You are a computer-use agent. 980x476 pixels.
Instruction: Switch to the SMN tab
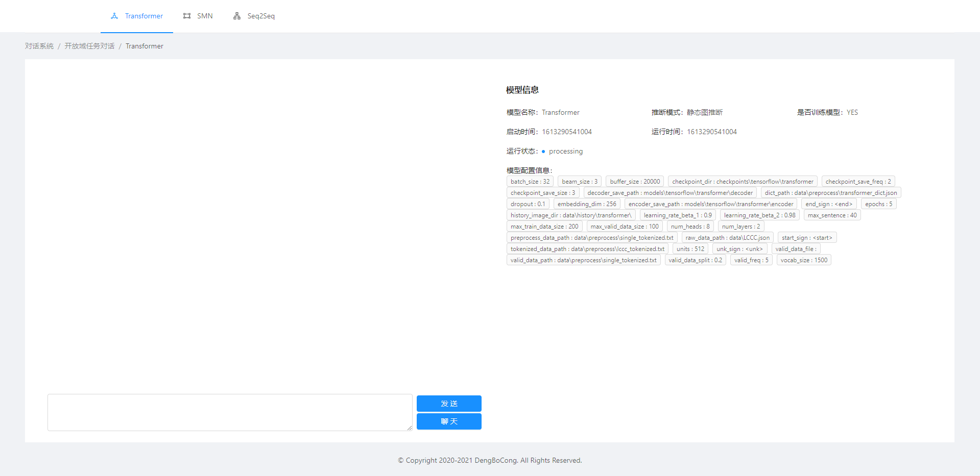(198, 16)
